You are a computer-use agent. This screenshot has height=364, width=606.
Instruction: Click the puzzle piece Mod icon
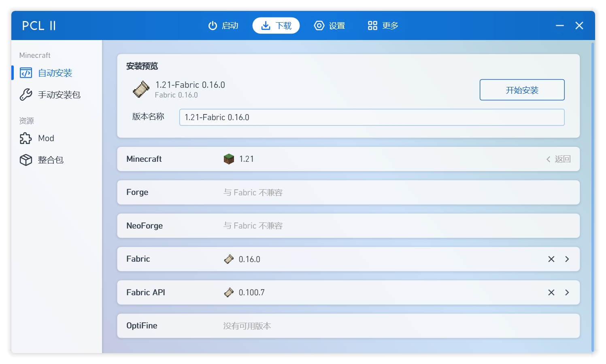pyautogui.click(x=26, y=138)
